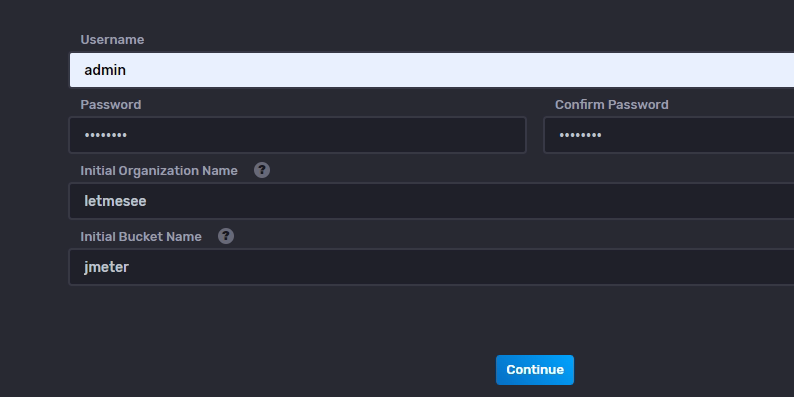Place cursor in the 'letmesee' text
794x397 pixels.
pos(115,201)
